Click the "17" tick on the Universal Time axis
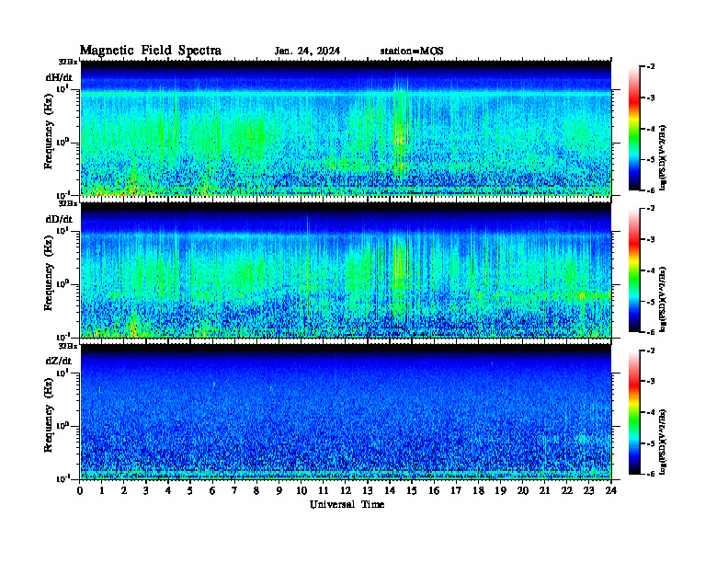Screen dimensions: 728x563 pyautogui.click(x=456, y=490)
